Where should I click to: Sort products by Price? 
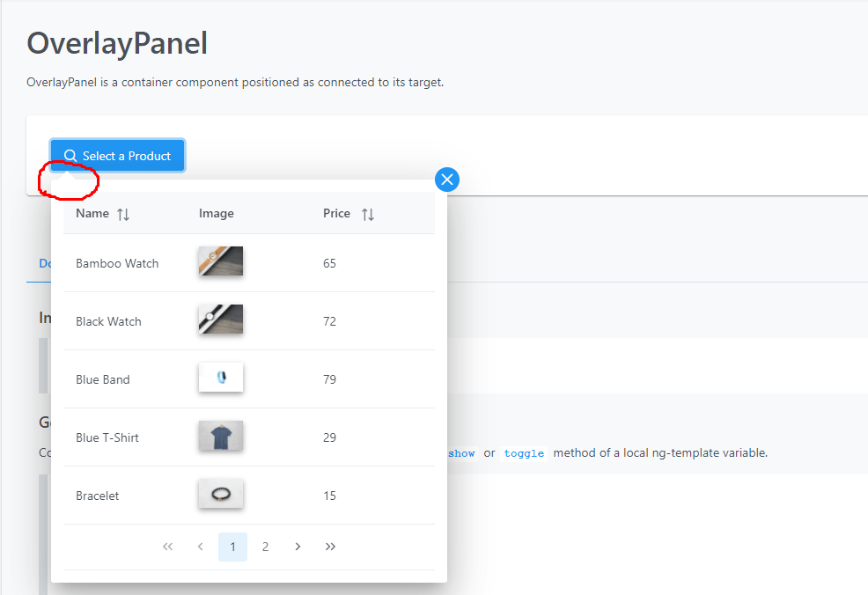pyautogui.click(x=336, y=213)
